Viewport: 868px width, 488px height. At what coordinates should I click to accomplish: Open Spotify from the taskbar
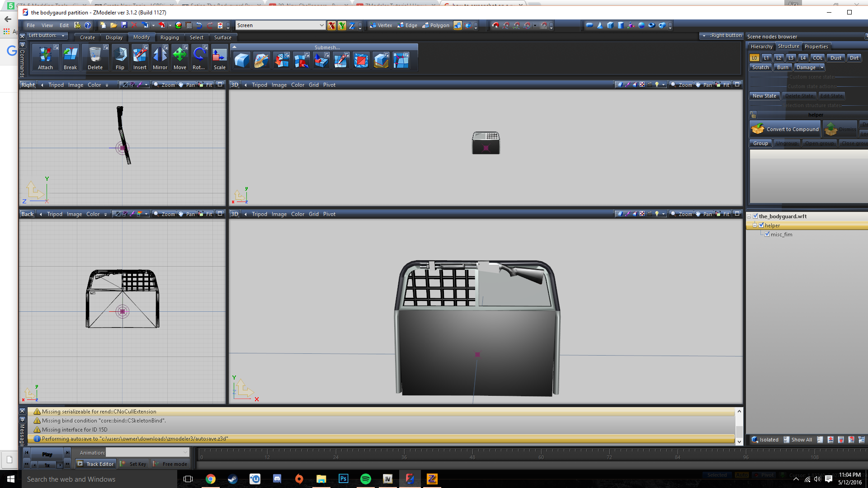tap(365, 479)
